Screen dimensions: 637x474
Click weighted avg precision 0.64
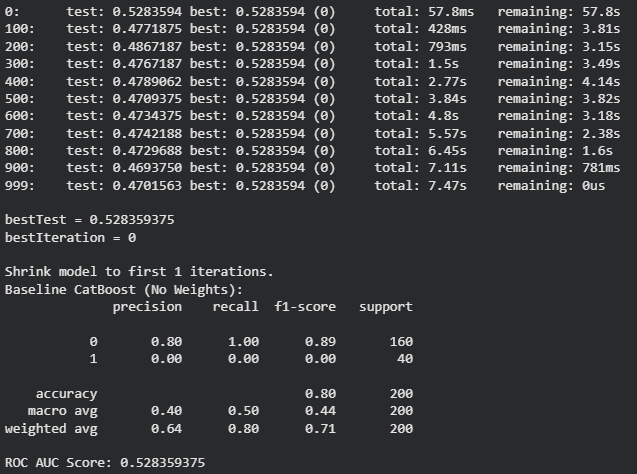point(167,429)
